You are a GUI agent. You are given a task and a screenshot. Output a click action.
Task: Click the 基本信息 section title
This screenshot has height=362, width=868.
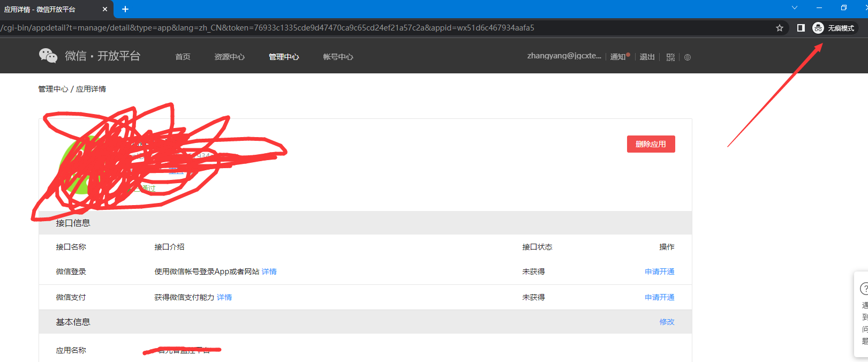click(73, 322)
